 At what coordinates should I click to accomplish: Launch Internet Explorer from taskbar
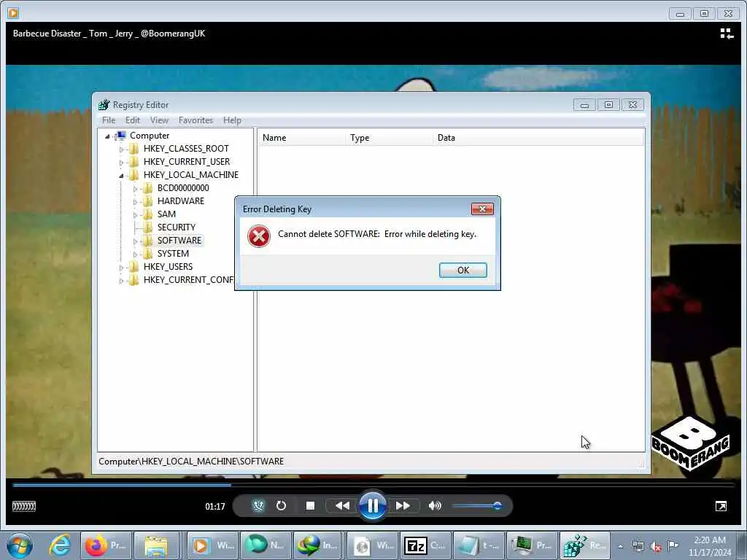coord(60,545)
